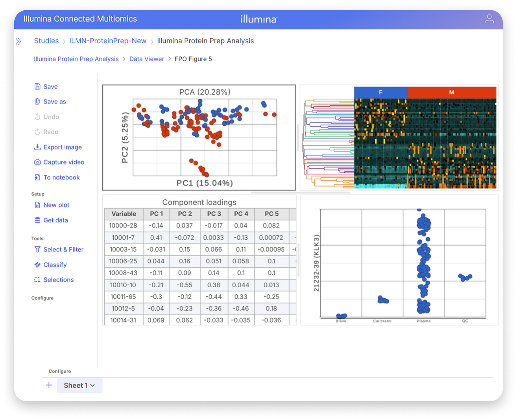Click the Selections dashed box icon

(x=37, y=280)
